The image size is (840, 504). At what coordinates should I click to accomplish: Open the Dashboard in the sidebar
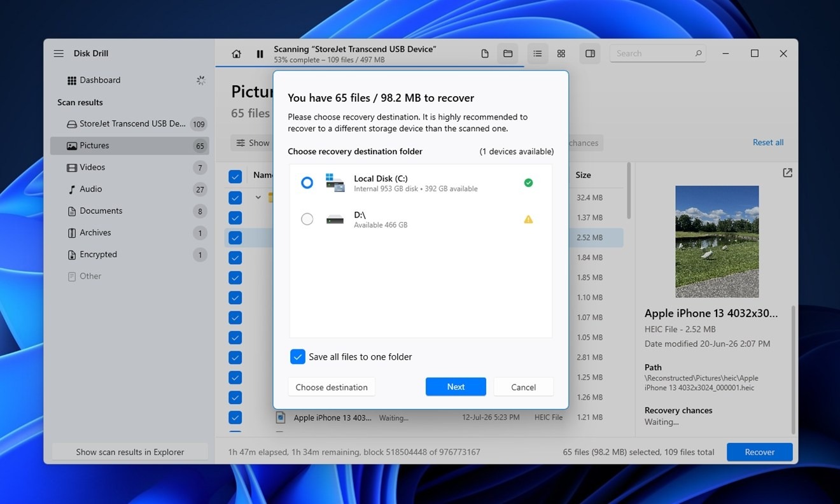130,80
